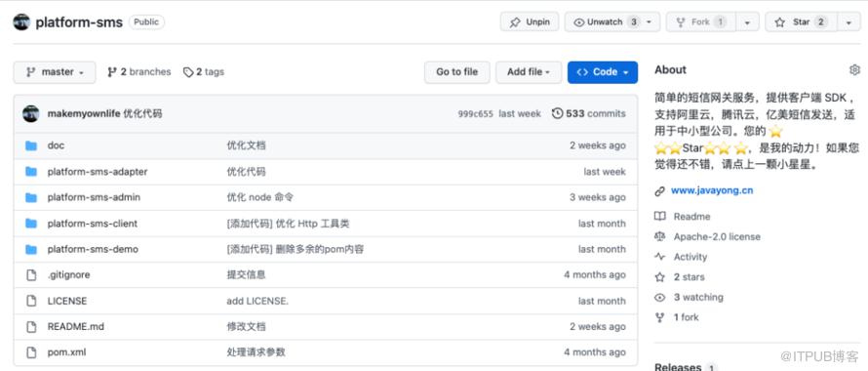
Task: Click the link icon beside www.javayong.cn
Action: [x=660, y=191]
